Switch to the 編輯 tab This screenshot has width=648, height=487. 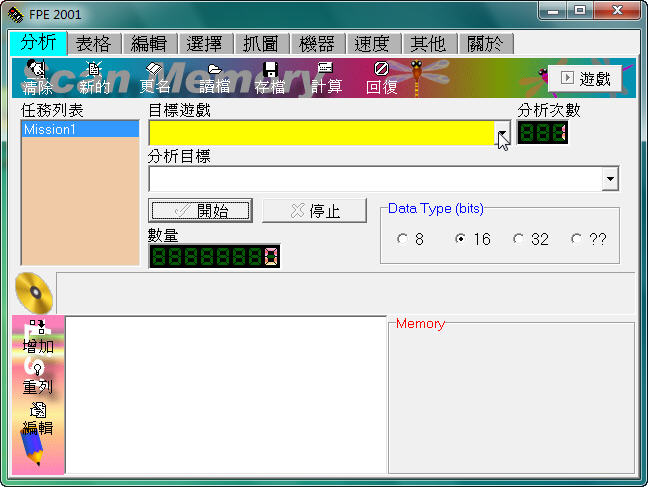pos(149,43)
